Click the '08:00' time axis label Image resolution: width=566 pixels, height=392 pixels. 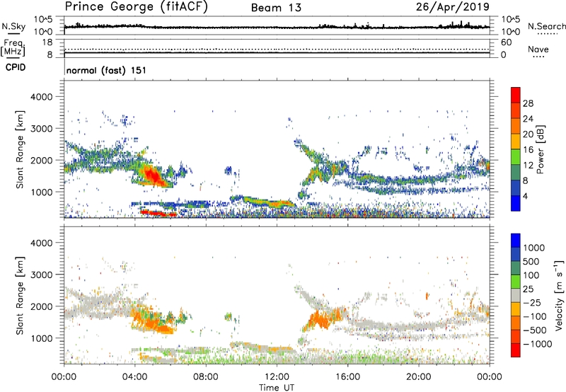point(206,377)
